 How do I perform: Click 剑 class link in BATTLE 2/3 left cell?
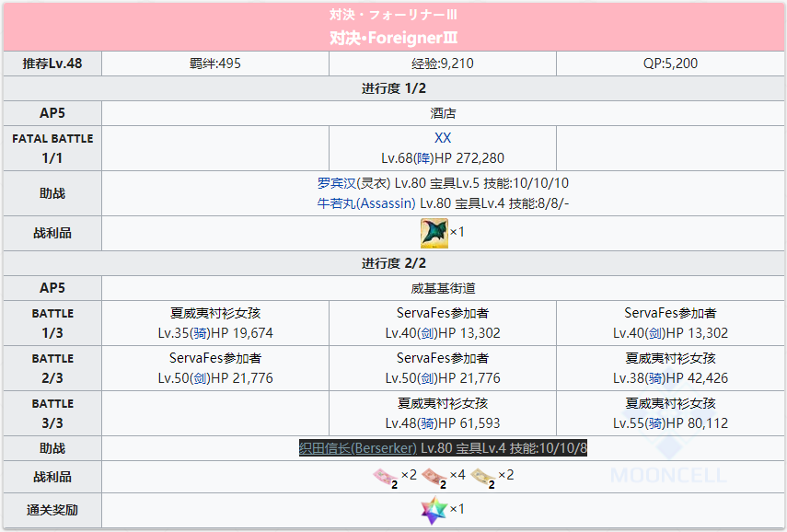[x=201, y=378]
